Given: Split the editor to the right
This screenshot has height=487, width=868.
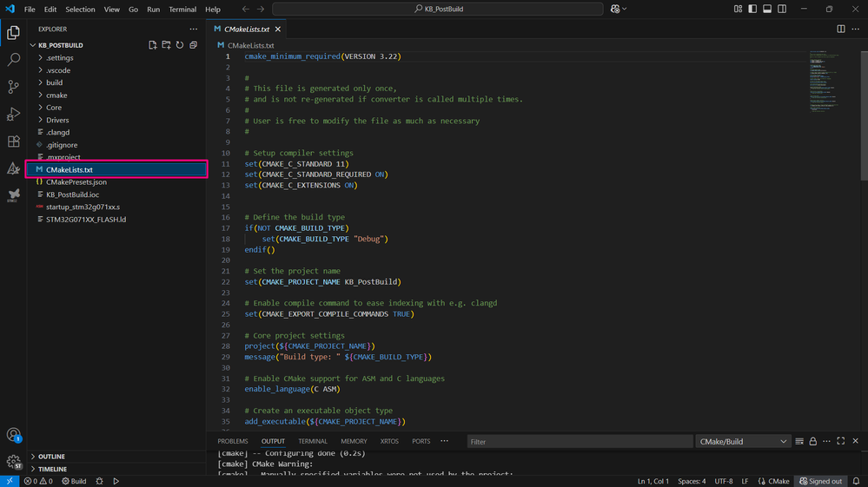Looking at the screenshot, I should (841, 30).
